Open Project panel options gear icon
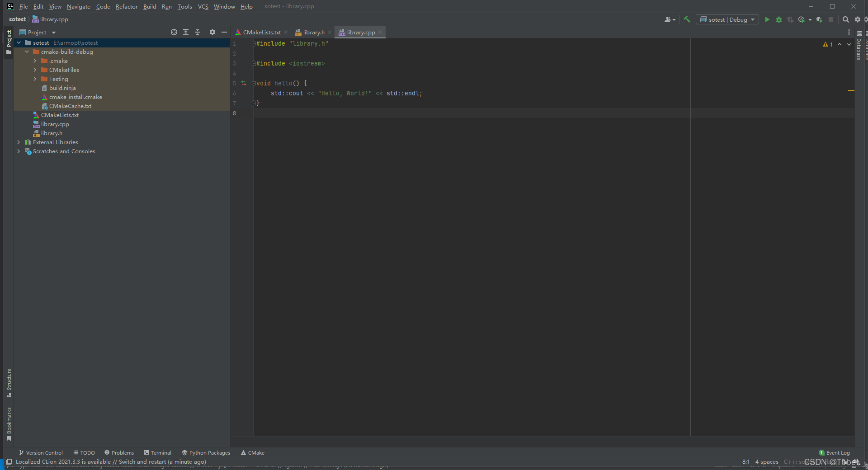The height and width of the screenshot is (470, 868). pos(212,32)
